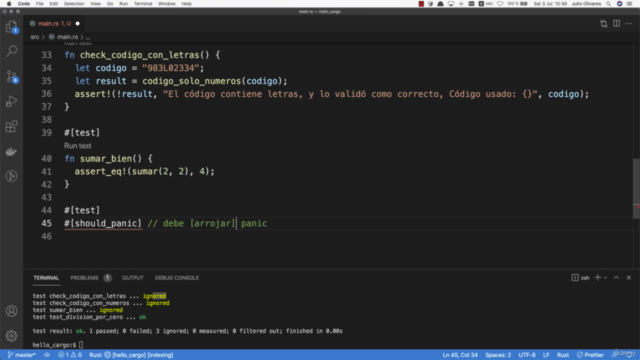Click the Siri icon in menu bar
Image resolution: width=640 pixels, height=360 pixels.
pos(620,4)
